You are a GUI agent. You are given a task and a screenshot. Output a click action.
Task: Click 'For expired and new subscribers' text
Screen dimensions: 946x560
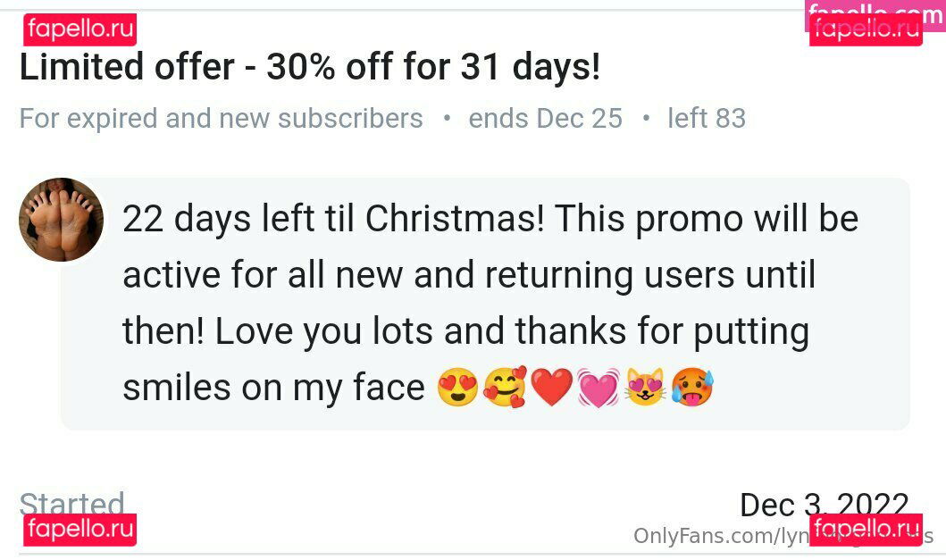[x=221, y=118]
